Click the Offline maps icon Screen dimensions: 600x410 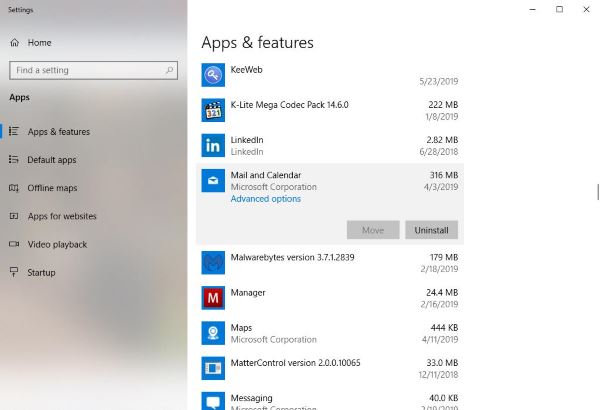pos(14,188)
